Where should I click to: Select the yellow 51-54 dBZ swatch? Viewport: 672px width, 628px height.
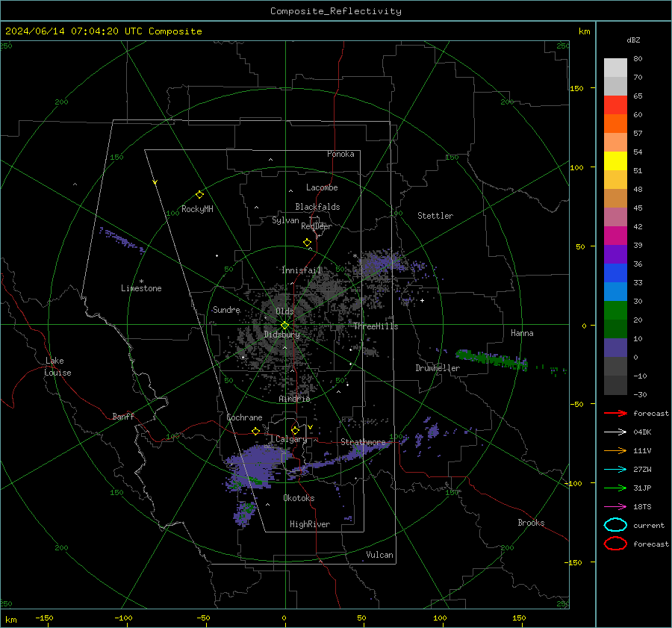(615, 161)
